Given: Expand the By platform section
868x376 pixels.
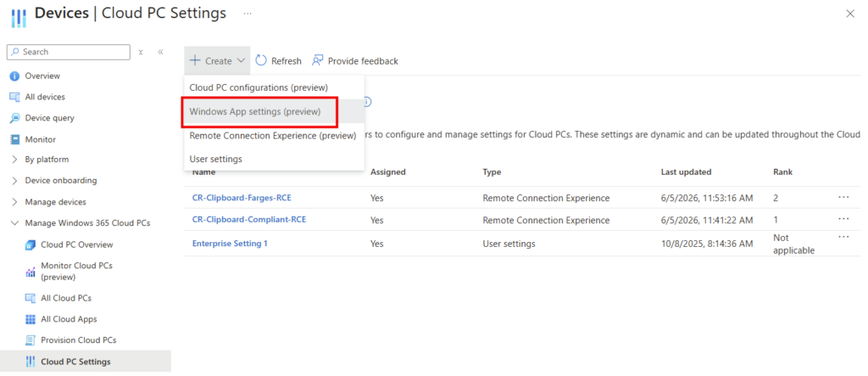Looking at the screenshot, I should coord(15,160).
